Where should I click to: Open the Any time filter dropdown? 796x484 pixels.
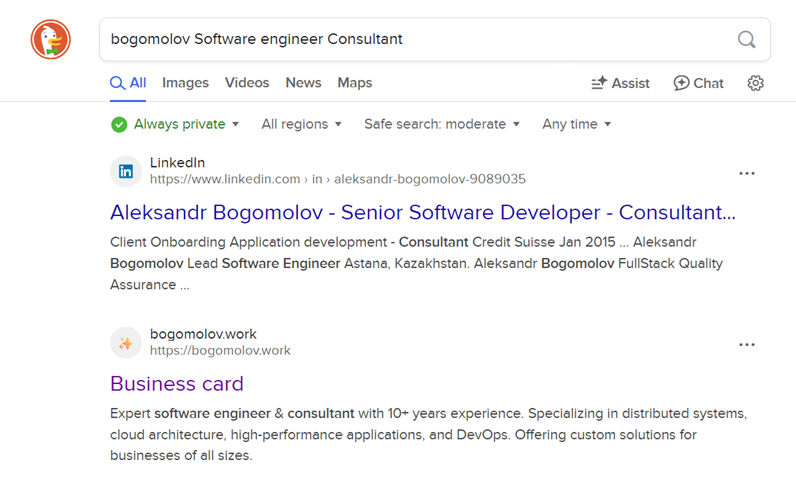click(576, 124)
